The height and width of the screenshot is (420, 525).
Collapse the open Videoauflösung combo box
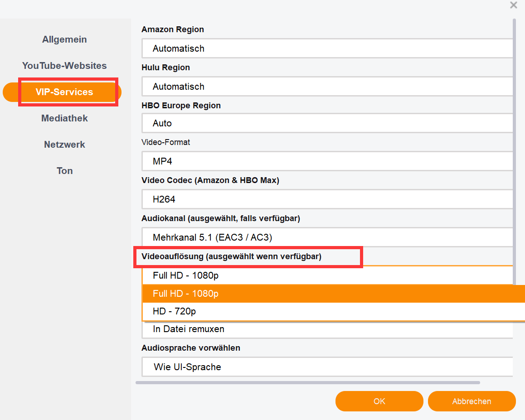[327, 275]
